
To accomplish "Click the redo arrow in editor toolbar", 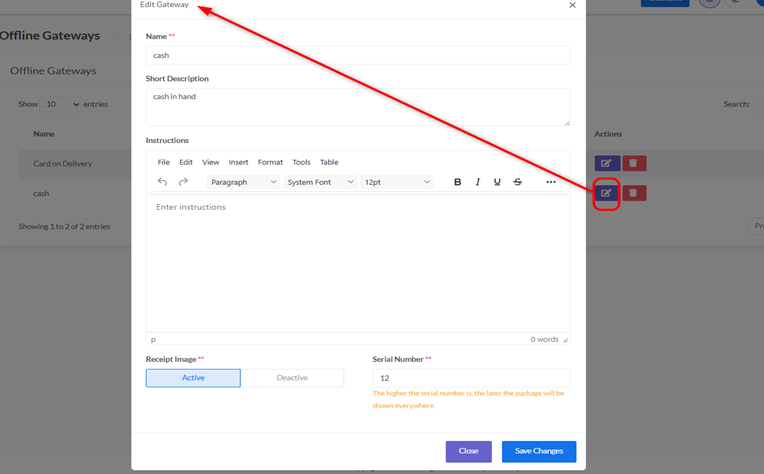I will pyautogui.click(x=183, y=182).
